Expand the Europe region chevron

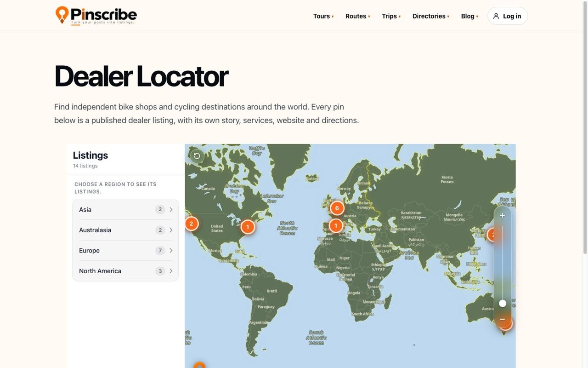171,250
